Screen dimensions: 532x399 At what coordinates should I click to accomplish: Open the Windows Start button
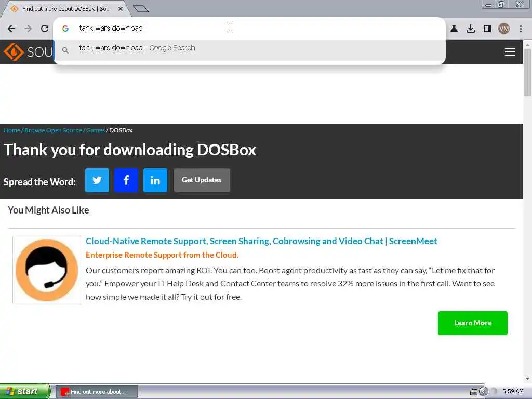tap(25, 392)
